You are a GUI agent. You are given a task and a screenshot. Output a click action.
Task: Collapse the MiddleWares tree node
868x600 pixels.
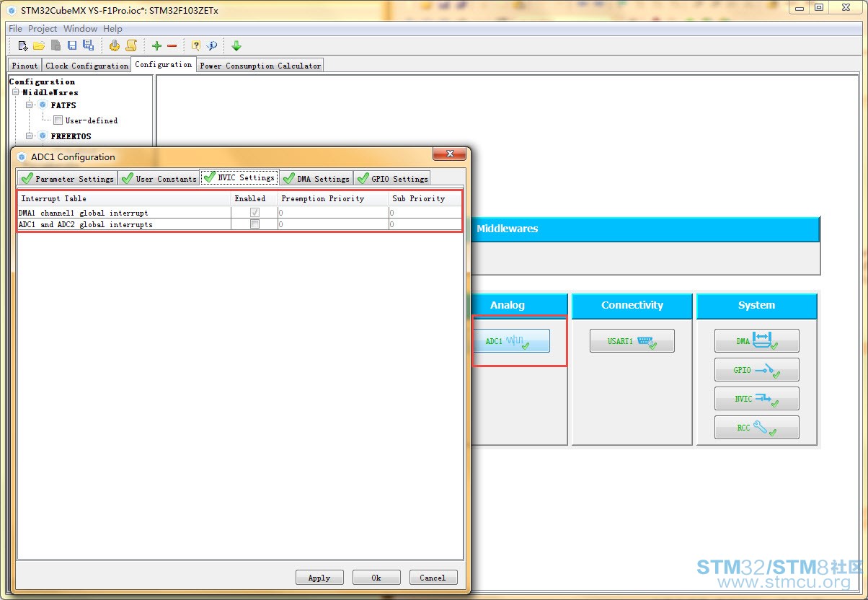15,92
